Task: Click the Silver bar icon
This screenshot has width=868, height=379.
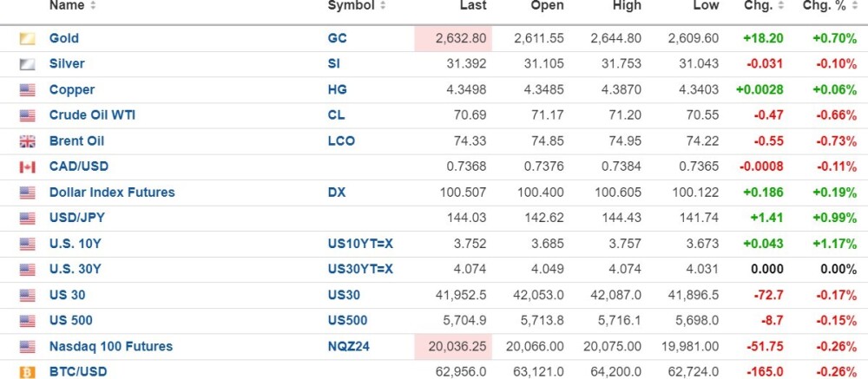Action: point(27,64)
